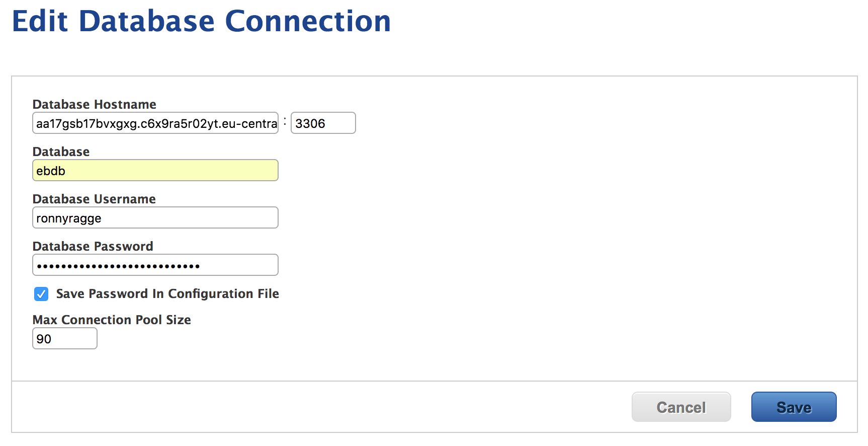
Task: Click the horizontal divider line above the buttons
Action: point(435,381)
